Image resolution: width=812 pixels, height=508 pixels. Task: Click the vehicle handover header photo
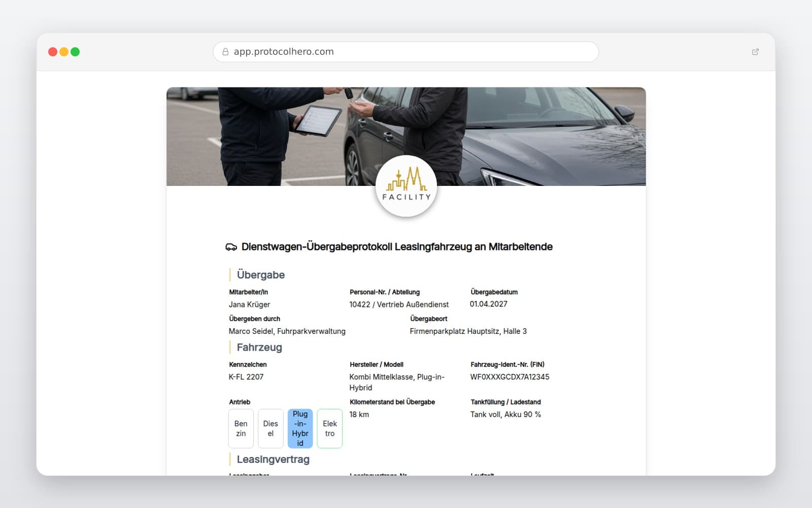[406, 136]
